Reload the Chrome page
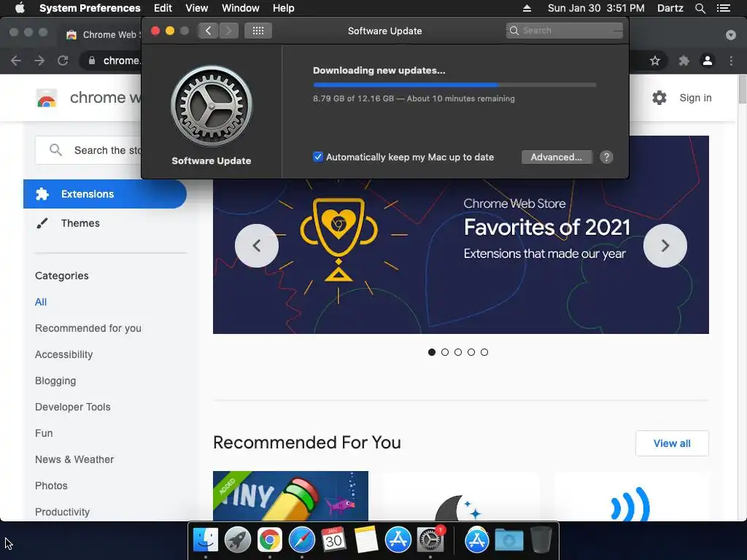 (63, 61)
